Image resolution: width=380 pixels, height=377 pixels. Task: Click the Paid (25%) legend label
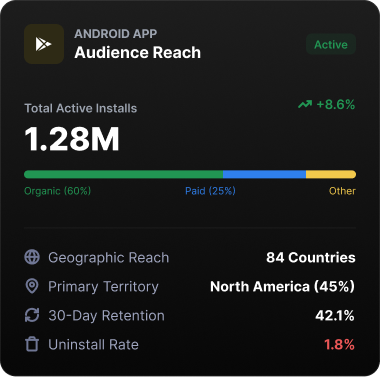tap(210, 191)
